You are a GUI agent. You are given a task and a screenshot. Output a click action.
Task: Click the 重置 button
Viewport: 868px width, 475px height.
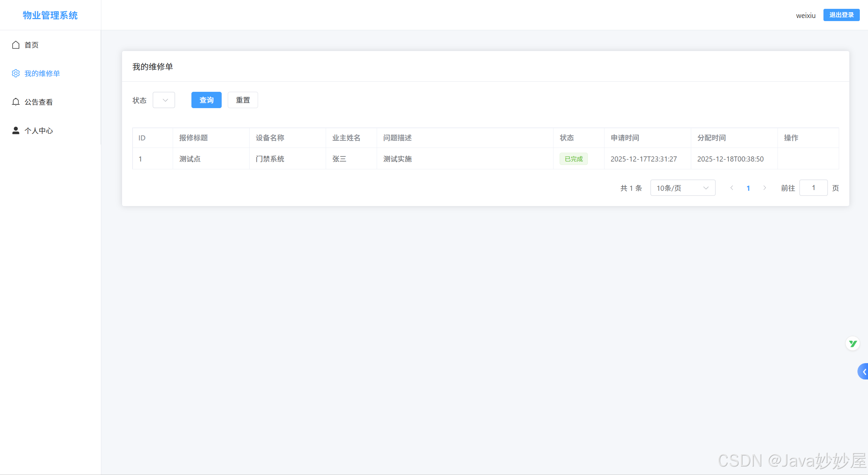click(243, 100)
